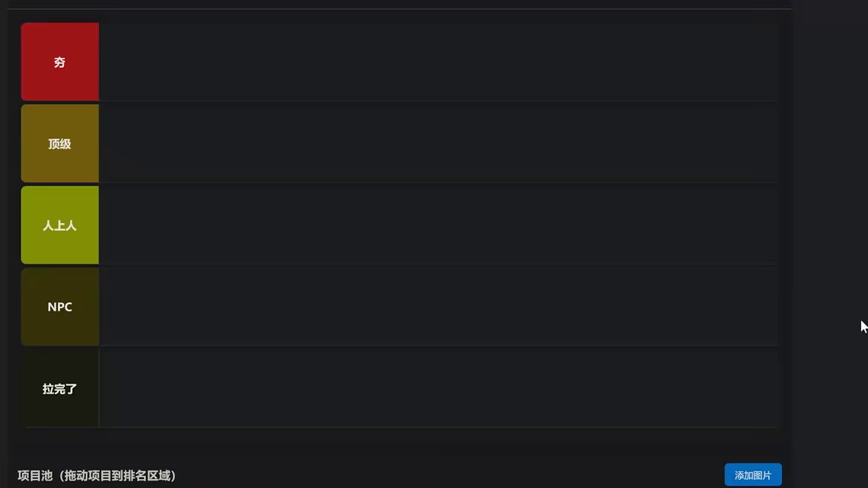Click the empty row beside 顶级
Screen dimensions: 868x488
pyautogui.click(x=438, y=144)
